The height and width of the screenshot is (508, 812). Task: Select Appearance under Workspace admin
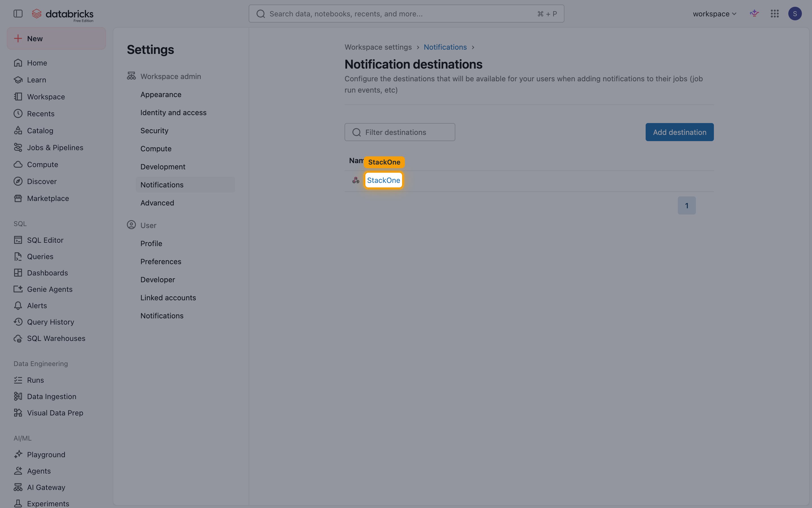(161, 95)
